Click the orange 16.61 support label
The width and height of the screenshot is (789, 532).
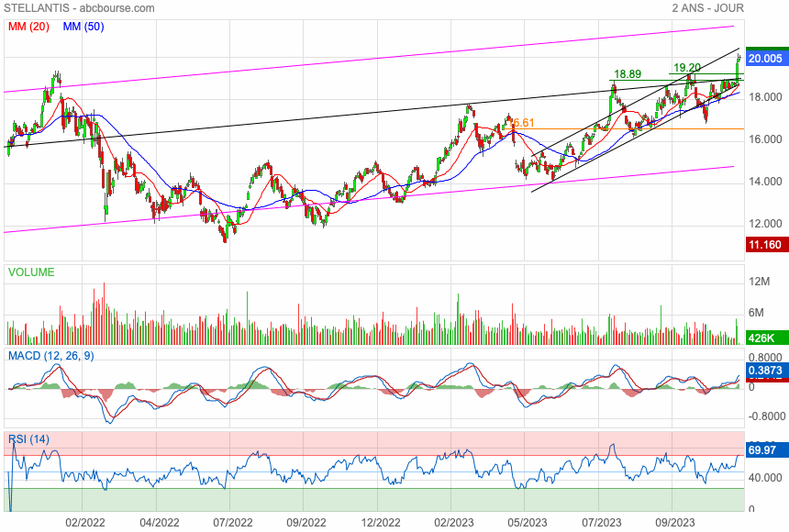click(x=522, y=123)
